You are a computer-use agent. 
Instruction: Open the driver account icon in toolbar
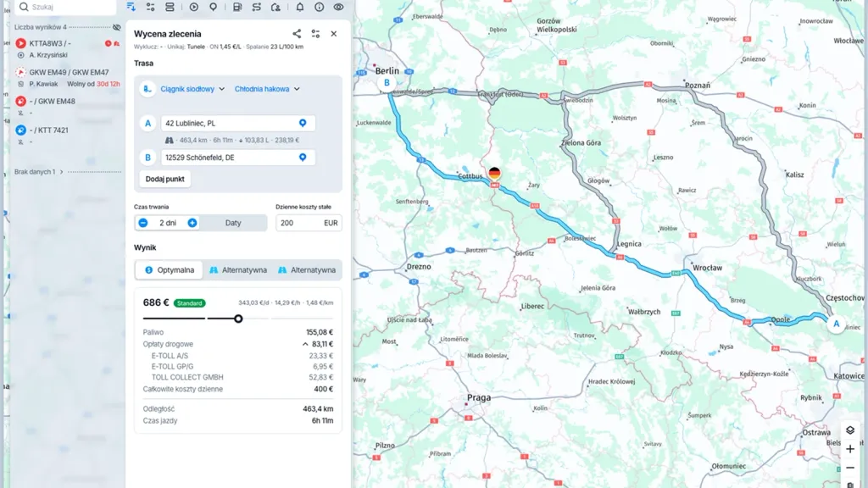275,7
